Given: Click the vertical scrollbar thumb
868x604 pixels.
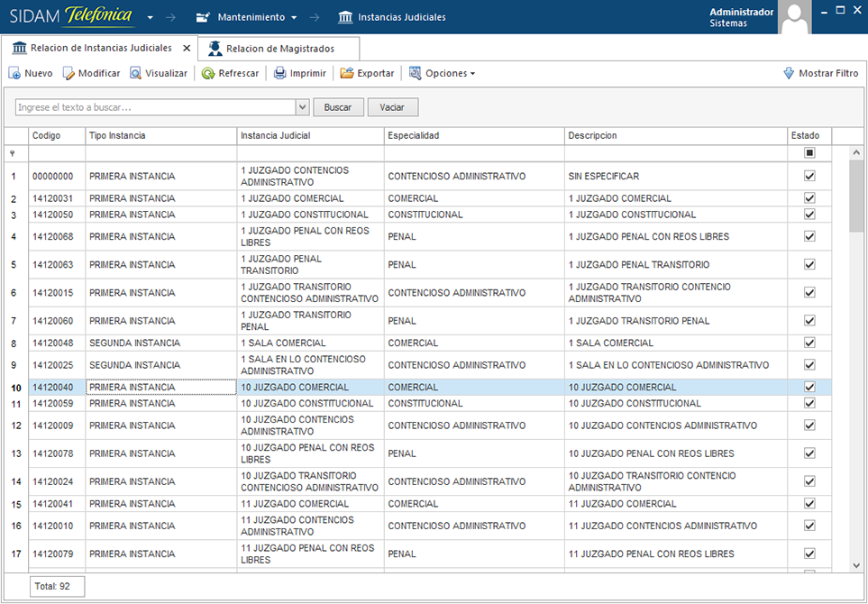Looking at the screenshot, I should pos(855,194).
